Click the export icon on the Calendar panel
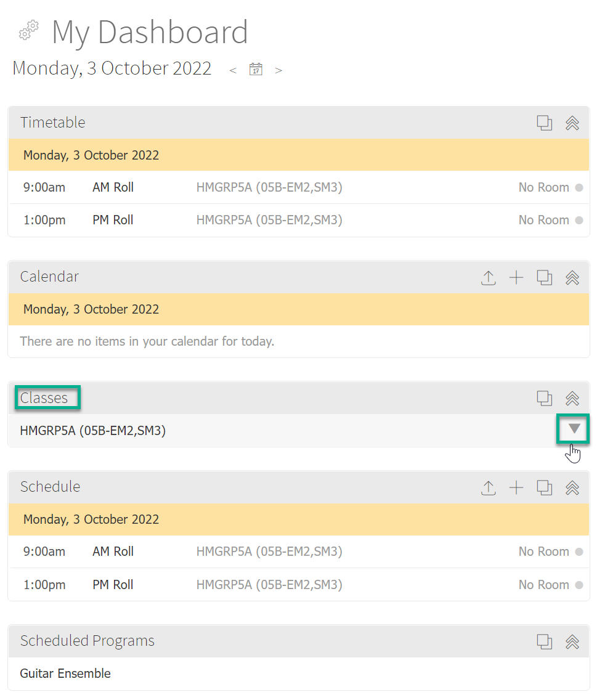The height and width of the screenshot is (700, 605). point(489,277)
